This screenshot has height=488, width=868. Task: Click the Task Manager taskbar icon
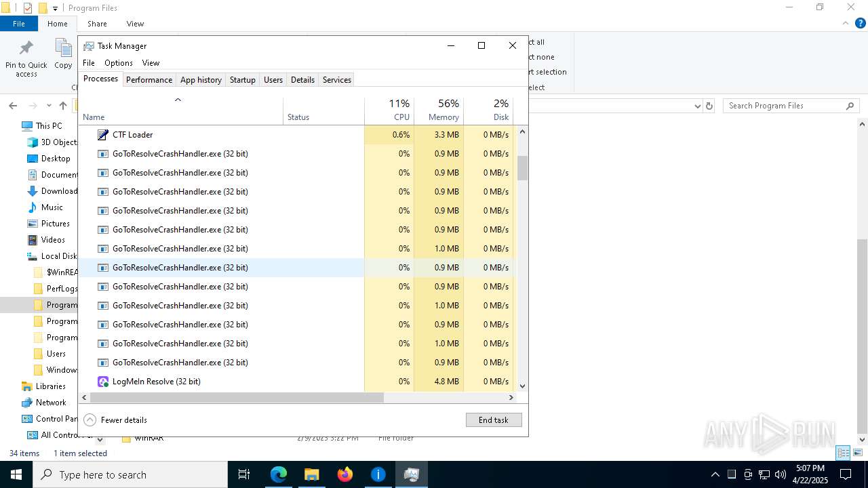tap(411, 474)
